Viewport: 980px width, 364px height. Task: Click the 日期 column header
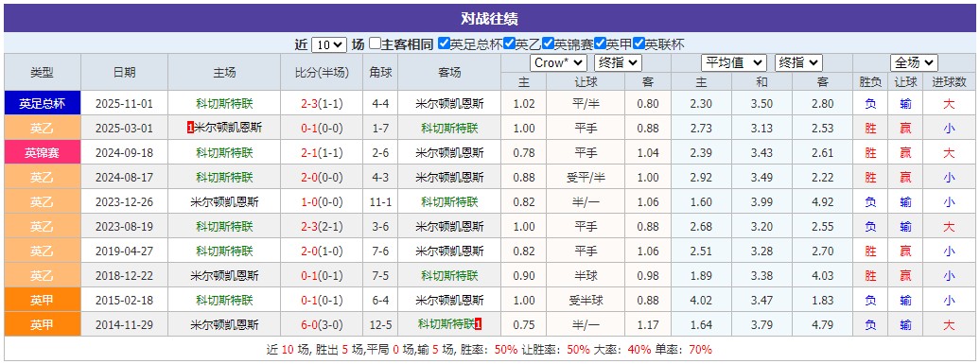(124, 72)
